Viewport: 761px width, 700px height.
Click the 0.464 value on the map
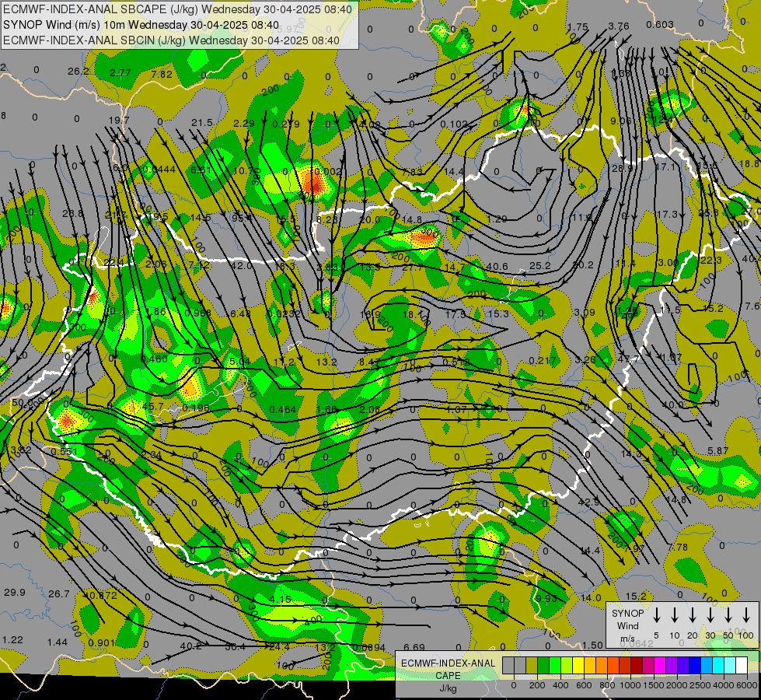click(x=282, y=410)
